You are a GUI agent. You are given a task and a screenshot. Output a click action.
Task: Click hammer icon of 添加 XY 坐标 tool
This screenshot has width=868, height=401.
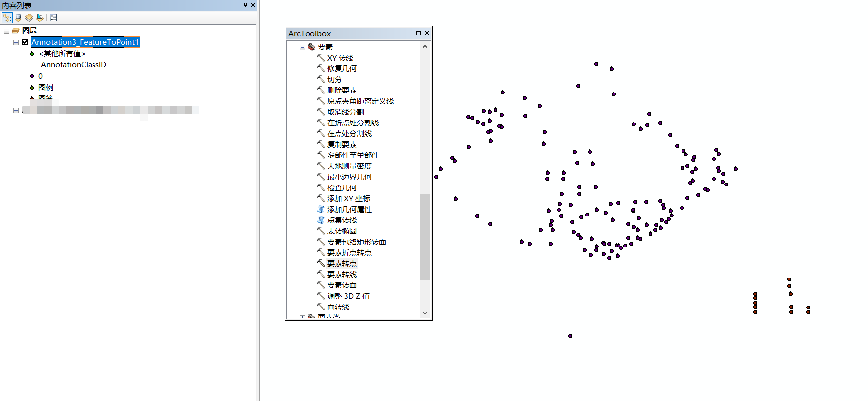pos(321,198)
